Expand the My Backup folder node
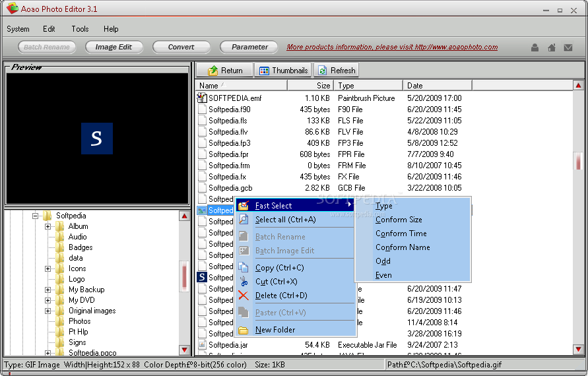The image size is (588, 376). click(x=48, y=290)
